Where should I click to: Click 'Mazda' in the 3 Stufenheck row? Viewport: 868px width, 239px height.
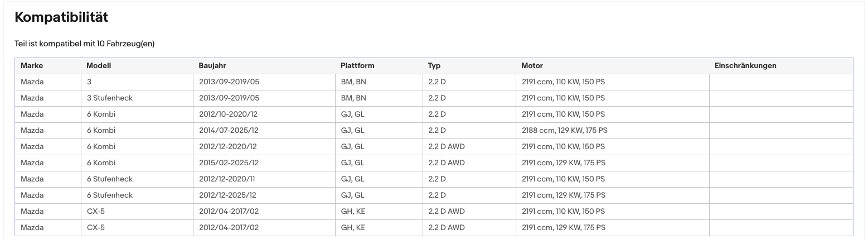pyautogui.click(x=32, y=98)
